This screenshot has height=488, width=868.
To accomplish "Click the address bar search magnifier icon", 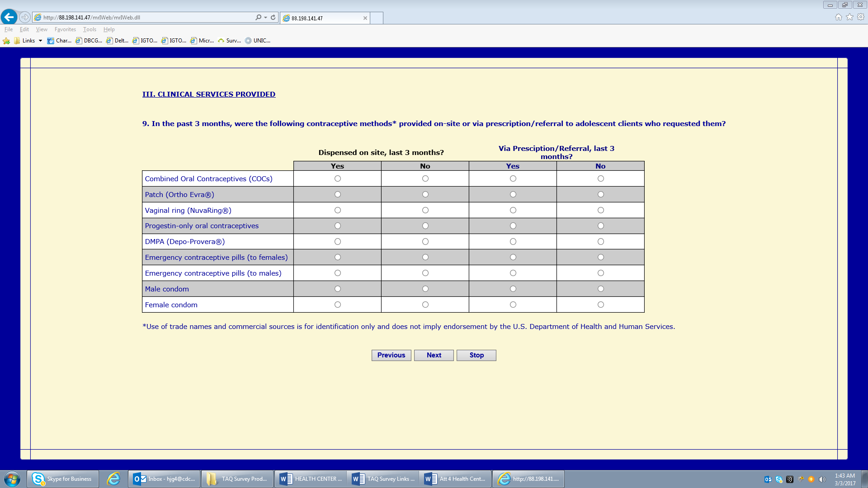I will click(258, 18).
